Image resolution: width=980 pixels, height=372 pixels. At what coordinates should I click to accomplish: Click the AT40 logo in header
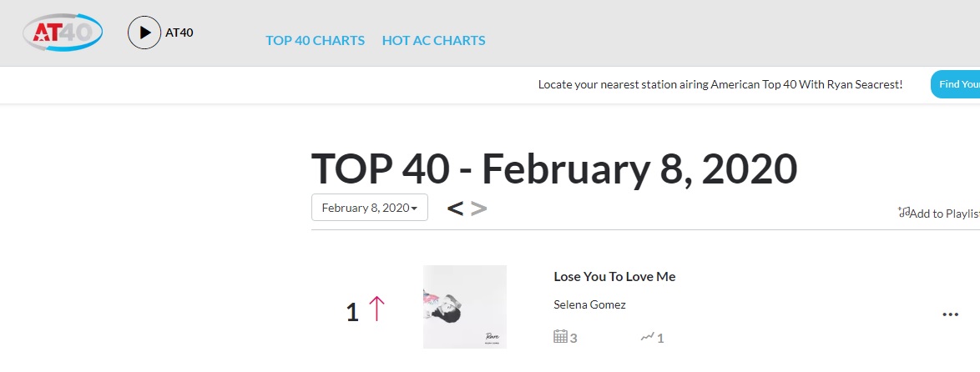(63, 33)
